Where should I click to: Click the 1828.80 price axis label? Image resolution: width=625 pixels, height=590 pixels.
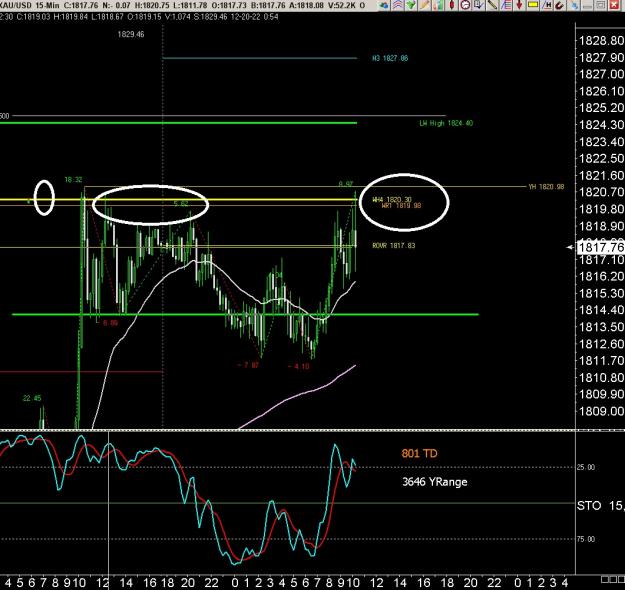pyautogui.click(x=601, y=41)
